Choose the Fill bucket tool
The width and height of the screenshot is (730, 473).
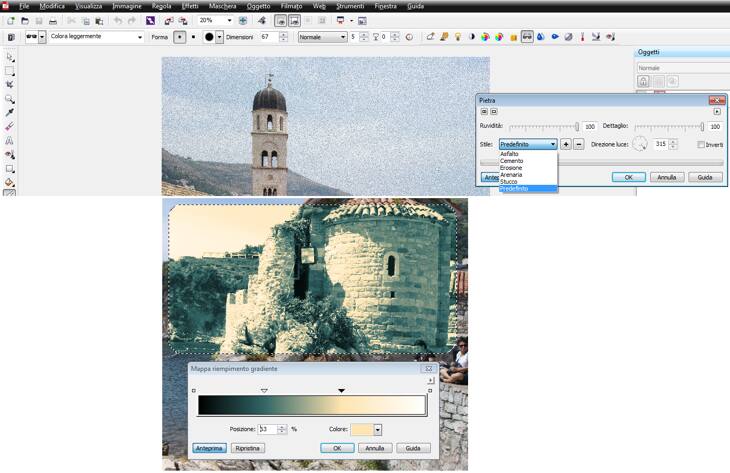[x=10, y=183]
